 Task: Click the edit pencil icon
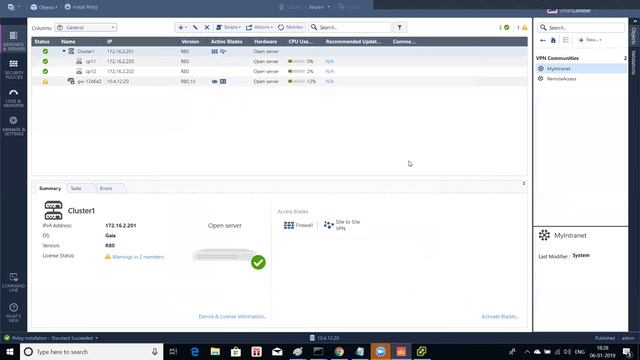(x=195, y=27)
